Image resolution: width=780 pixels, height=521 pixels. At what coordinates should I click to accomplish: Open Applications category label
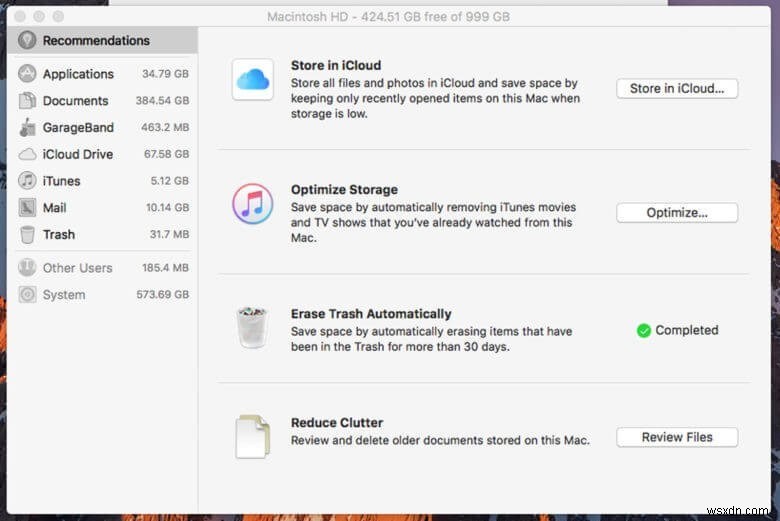[78, 74]
